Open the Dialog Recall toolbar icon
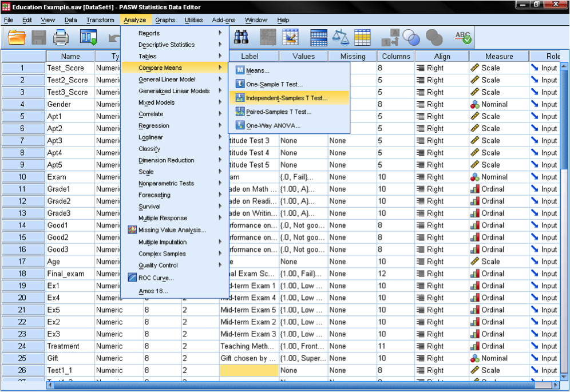 (87, 37)
